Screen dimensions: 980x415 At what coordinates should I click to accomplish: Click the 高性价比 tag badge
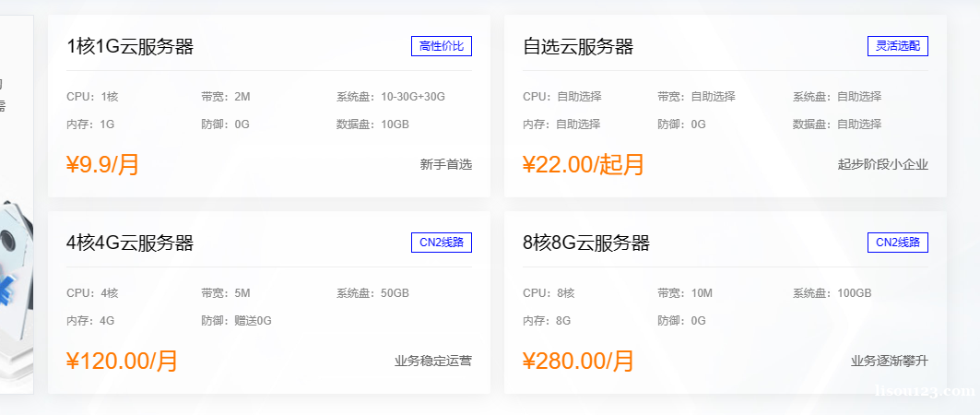pos(442,46)
